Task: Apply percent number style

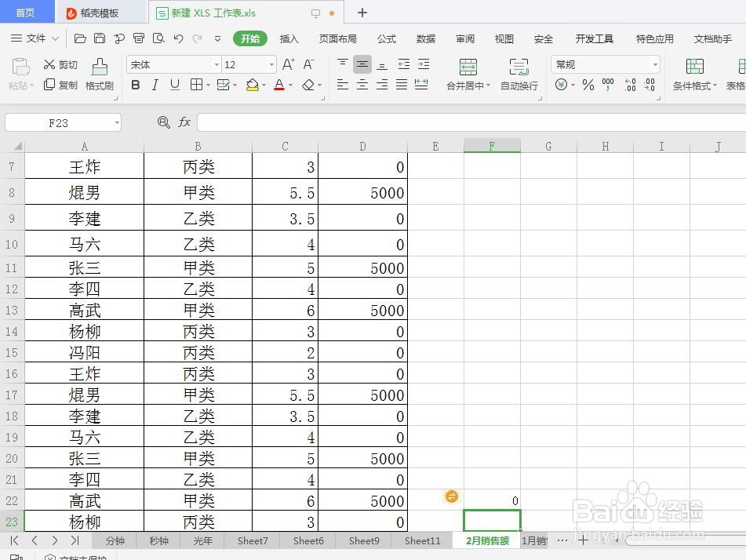Action: click(587, 85)
